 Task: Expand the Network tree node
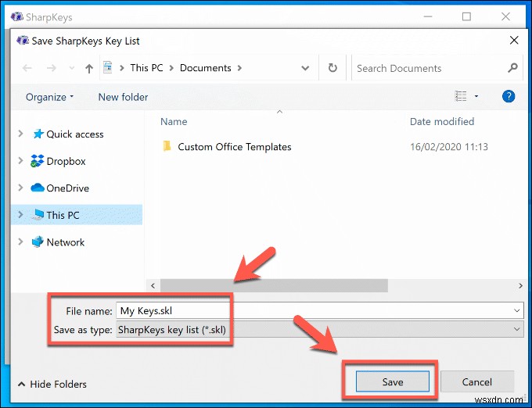pyautogui.click(x=20, y=242)
